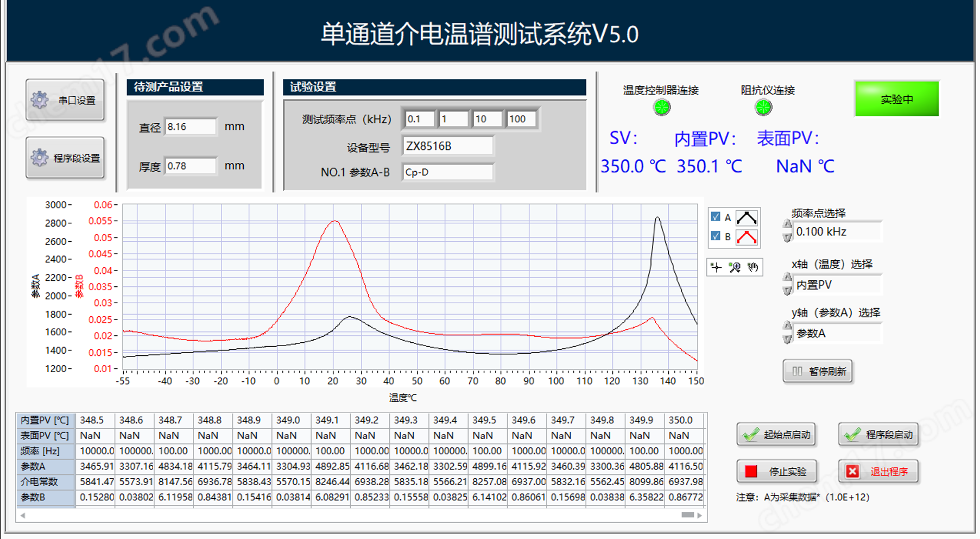Select the zoom magnifier tool on the graph
The height and width of the screenshot is (539, 980).
click(x=735, y=267)
